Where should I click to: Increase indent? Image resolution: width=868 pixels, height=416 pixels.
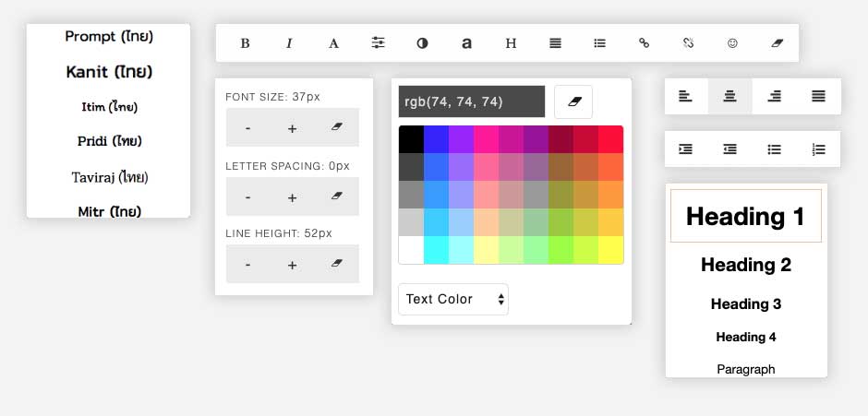tap(686, 149)
